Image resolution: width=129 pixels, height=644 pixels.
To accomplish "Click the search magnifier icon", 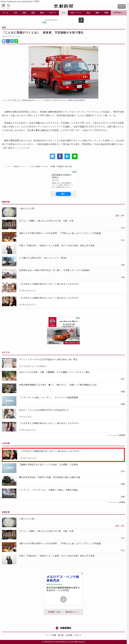I will (9, 5).
